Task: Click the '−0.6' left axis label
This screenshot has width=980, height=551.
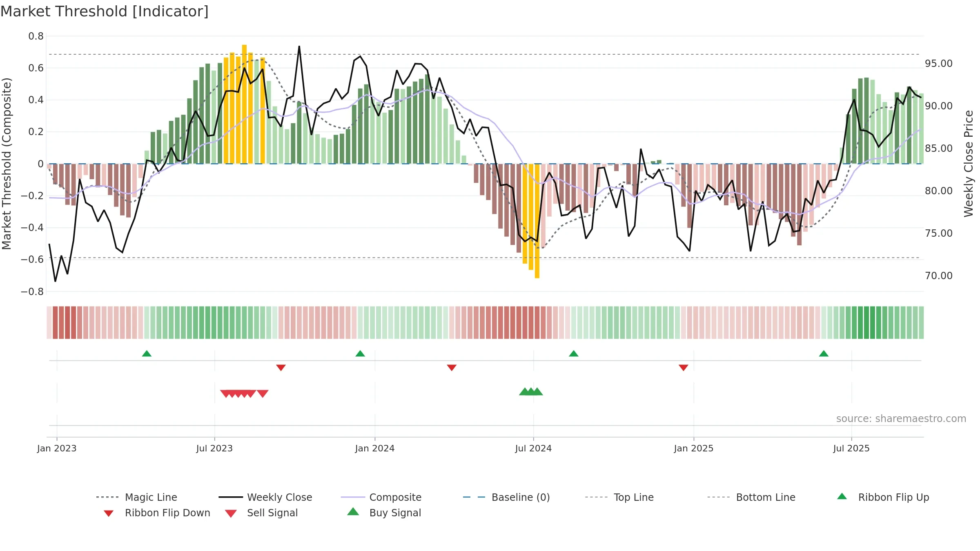Action: [32, 260]
